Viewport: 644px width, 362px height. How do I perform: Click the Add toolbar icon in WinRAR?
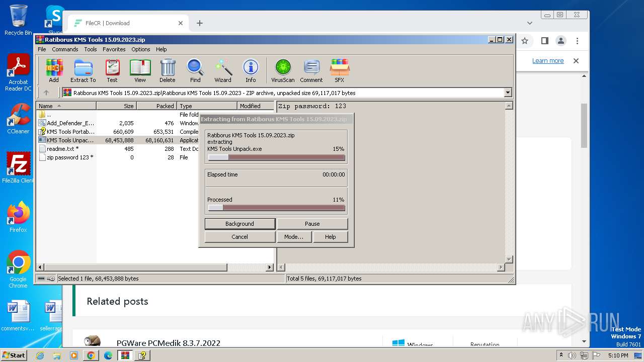click(x=54, y=70)
